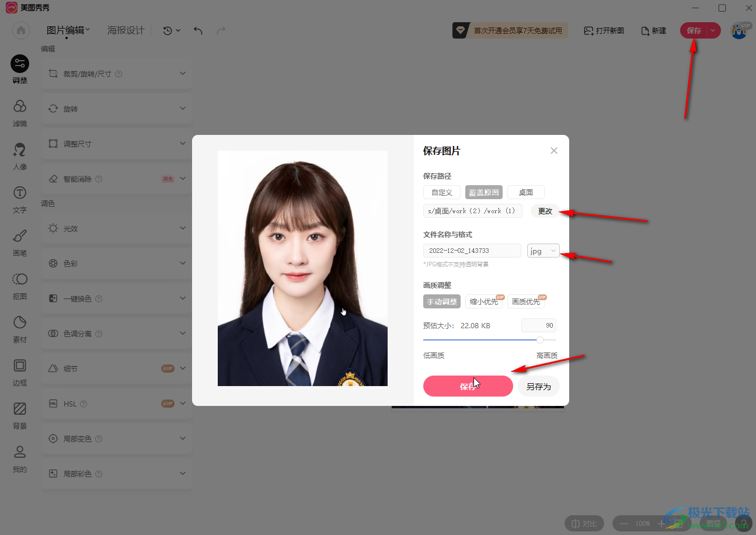Open the 滤镜 (Filter) sidebar tool
The image size is (756, 535).
[20, 112]
